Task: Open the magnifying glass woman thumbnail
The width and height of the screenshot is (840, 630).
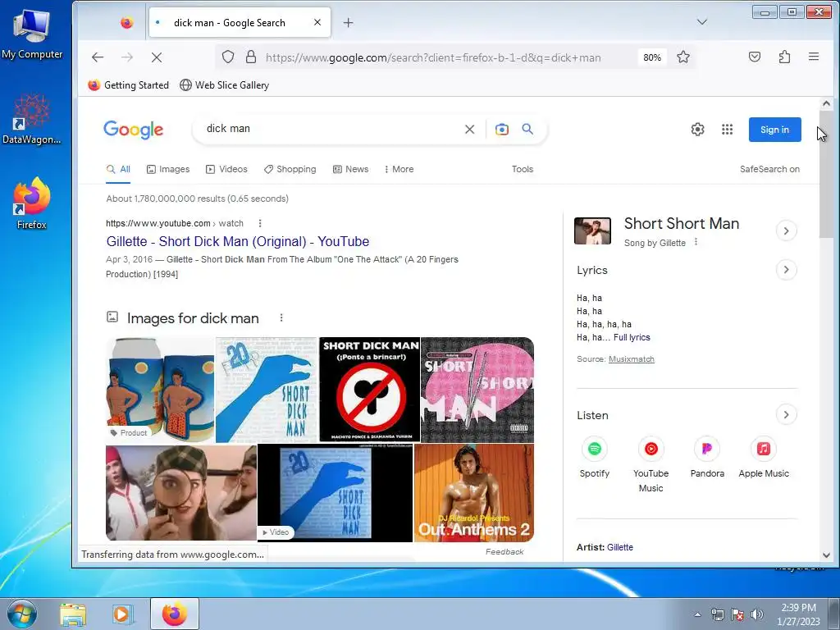Action: 181,493
